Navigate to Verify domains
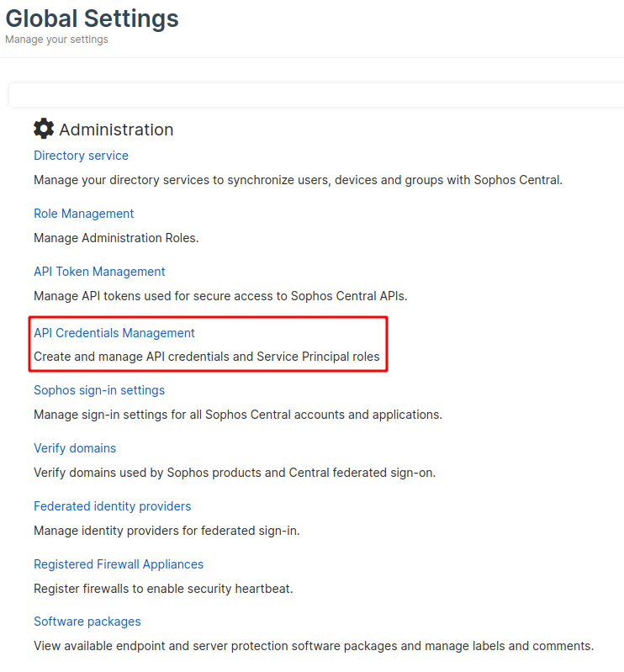 click(x=75, y=448)
